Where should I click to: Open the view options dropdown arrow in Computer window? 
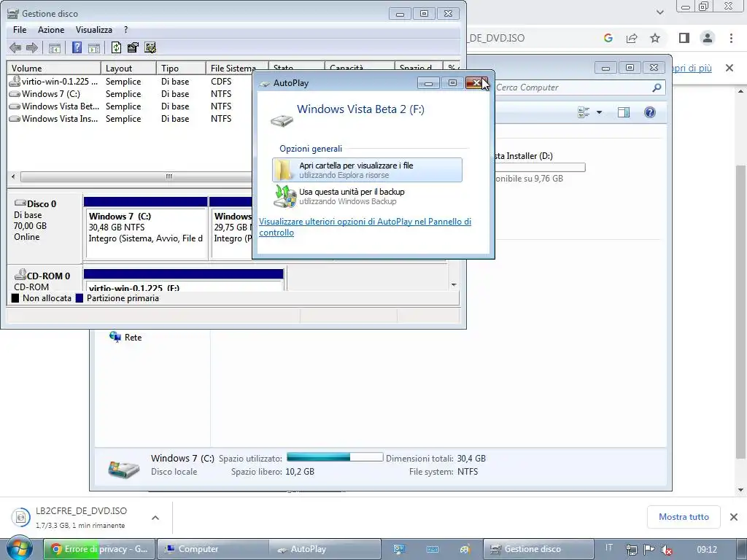[x=600, y=112]
